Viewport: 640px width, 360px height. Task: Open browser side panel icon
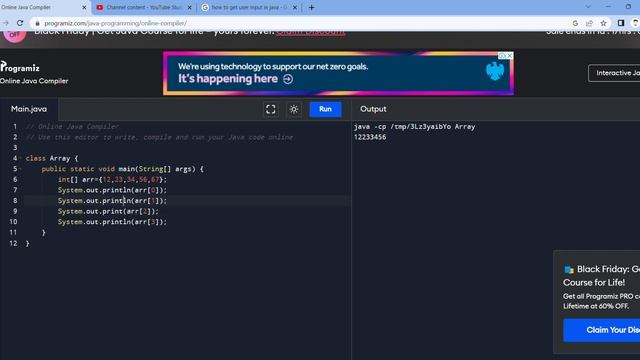pyautogui.click(x=621, y=23)
